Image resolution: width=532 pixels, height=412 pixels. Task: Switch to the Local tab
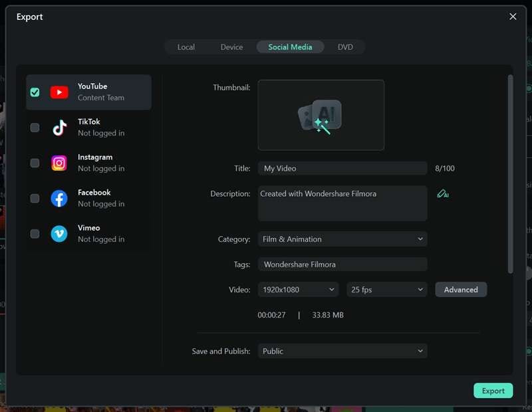[186, 47]
